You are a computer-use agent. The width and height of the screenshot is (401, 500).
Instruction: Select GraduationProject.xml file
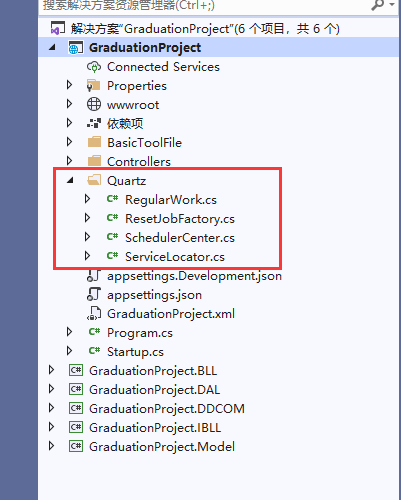click(x=171, y=314)
